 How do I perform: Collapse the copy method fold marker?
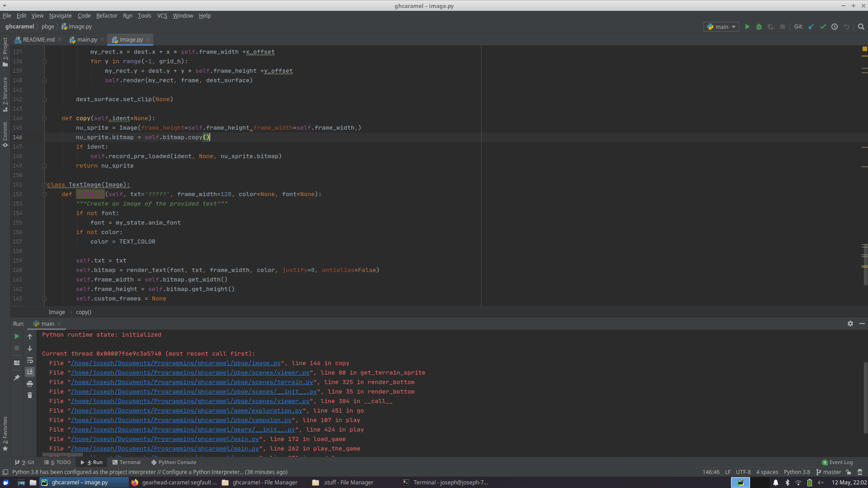pos(44,118)
